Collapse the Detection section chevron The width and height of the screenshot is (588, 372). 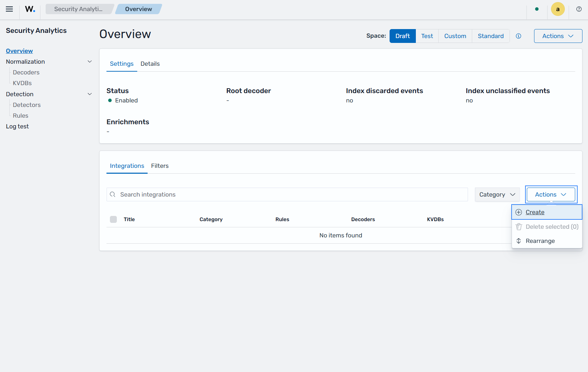tap(90, 94)
